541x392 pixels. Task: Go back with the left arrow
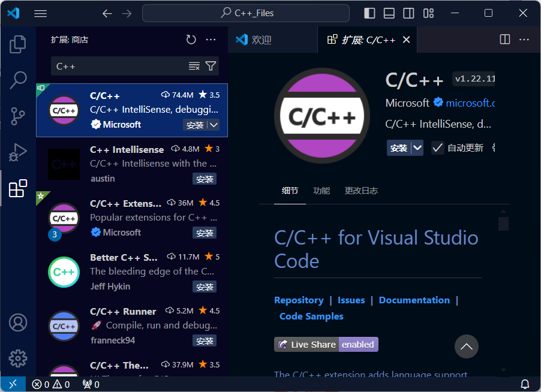tap(107, 13)
